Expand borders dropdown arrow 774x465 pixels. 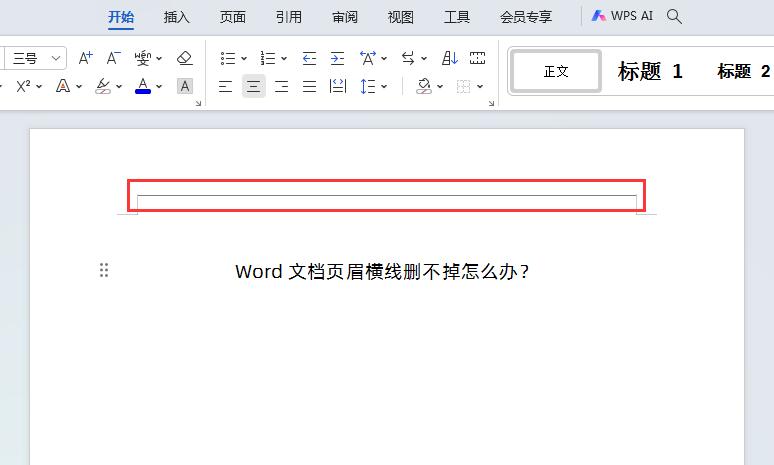pos(480,87)
